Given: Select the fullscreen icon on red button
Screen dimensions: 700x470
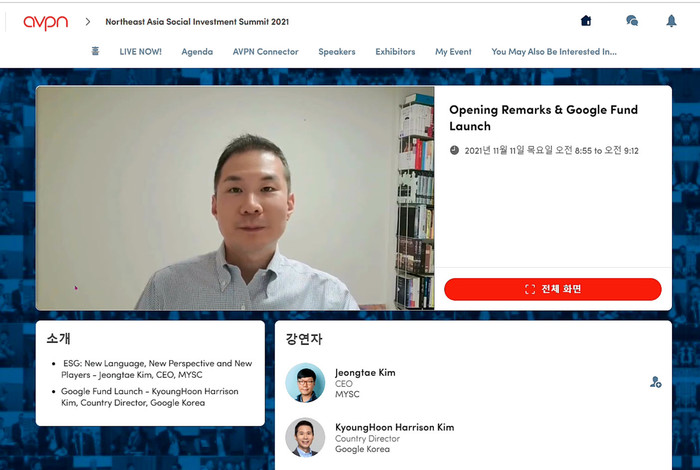Looking at the screenshot, I should tap(530, 289).
